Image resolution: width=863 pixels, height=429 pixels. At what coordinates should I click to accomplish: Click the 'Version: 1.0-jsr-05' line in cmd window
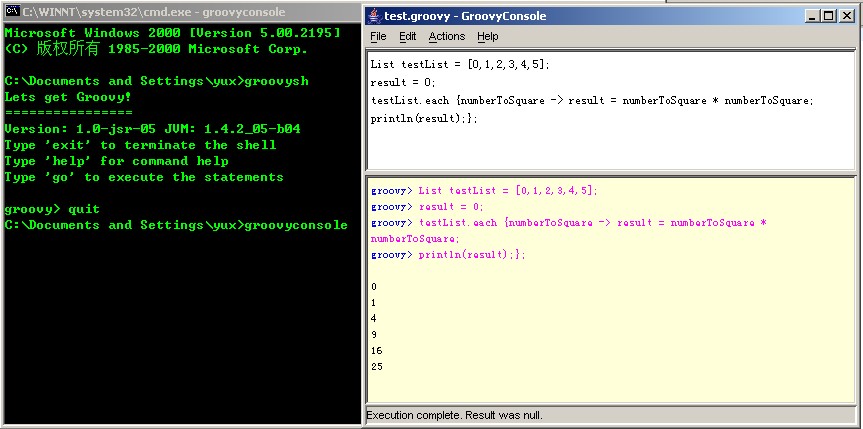[152, 129]
